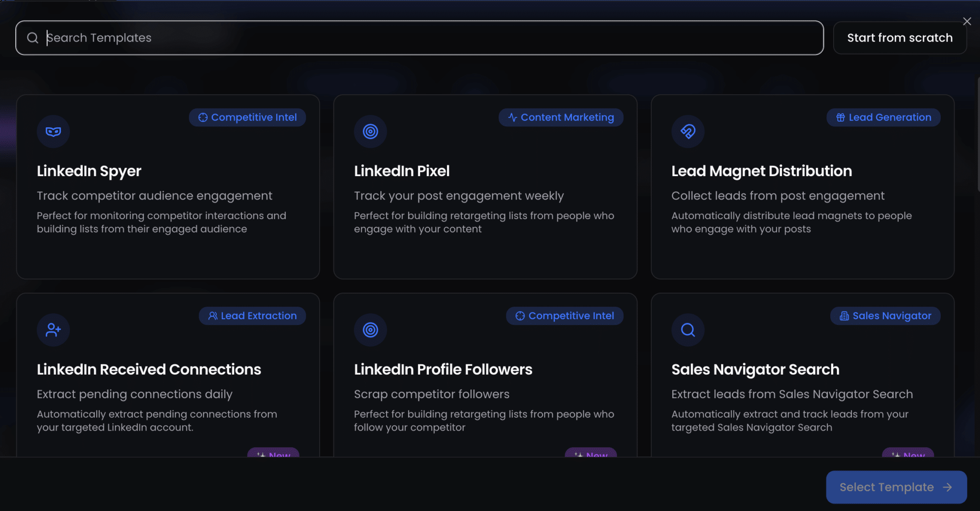Click the add-user icon on Received Connections card
The height and width of the screenshot is (511, 980).
point(53,330)
